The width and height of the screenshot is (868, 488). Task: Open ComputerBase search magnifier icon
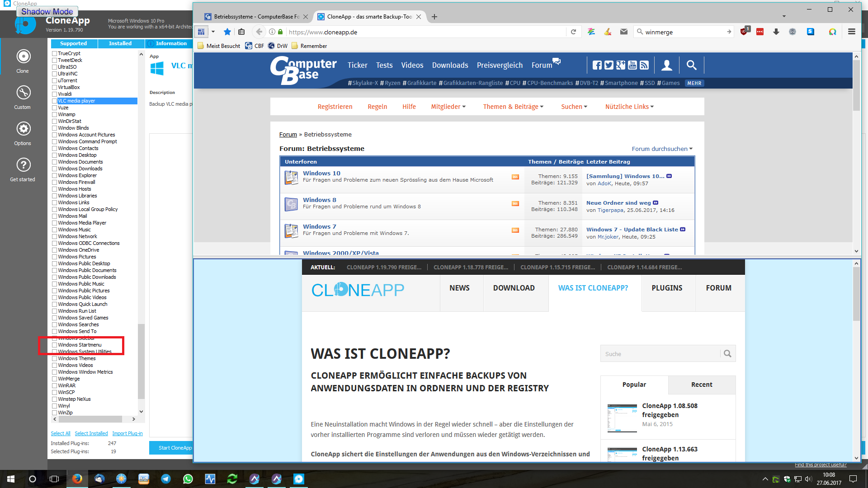point(691,65)
